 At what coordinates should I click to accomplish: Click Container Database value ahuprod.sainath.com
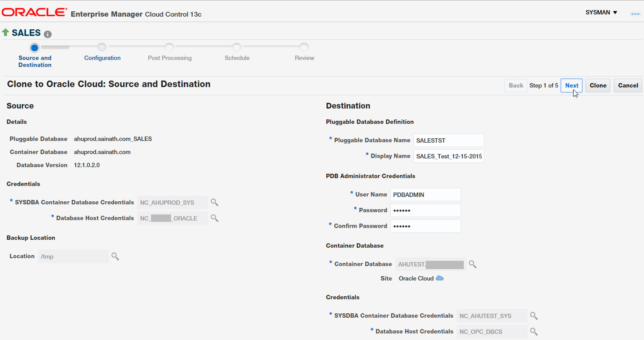102,152
